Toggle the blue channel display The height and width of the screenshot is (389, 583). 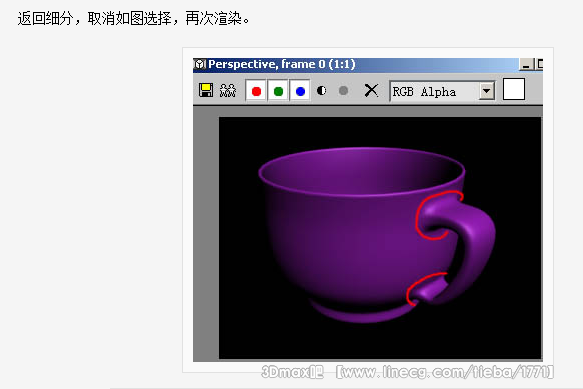coord(300,91)
